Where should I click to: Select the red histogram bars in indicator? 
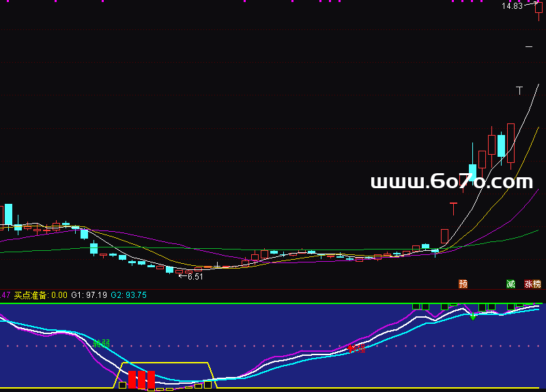coord(142,380)
